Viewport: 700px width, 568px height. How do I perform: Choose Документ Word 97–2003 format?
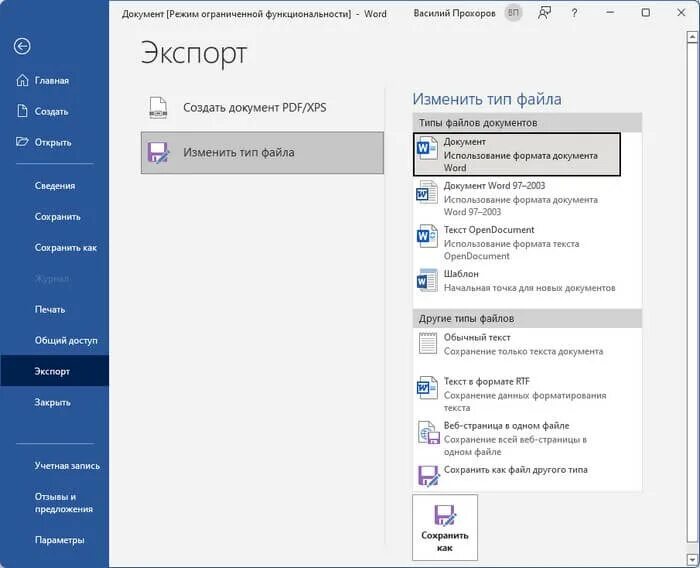[x=517, y=198]
